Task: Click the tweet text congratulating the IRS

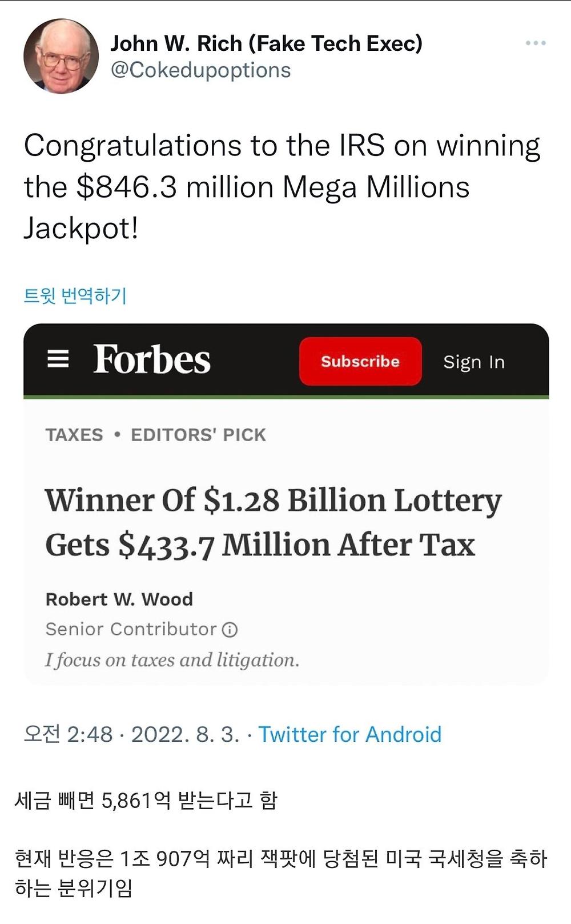Action: pyautogui.click(x=282, y=187)
